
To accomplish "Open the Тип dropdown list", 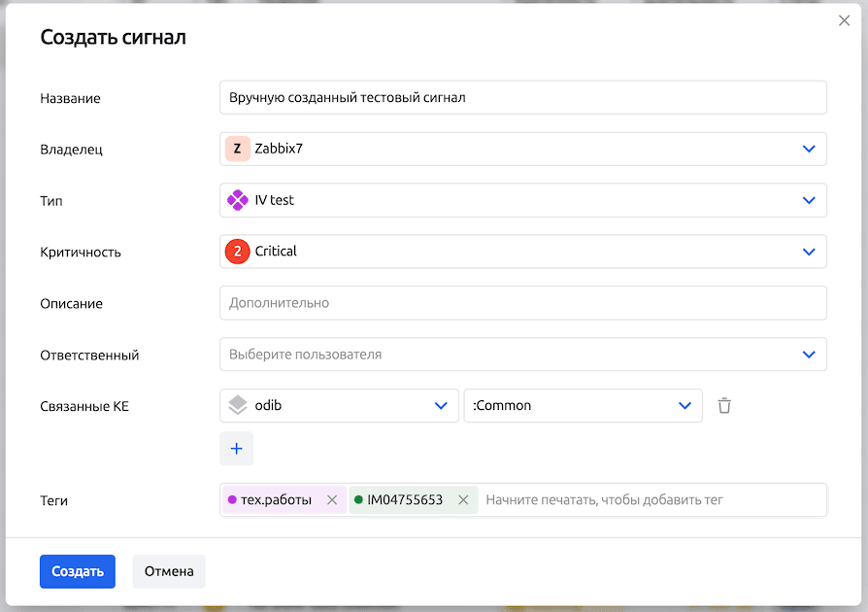I will [x=809, y=200].
